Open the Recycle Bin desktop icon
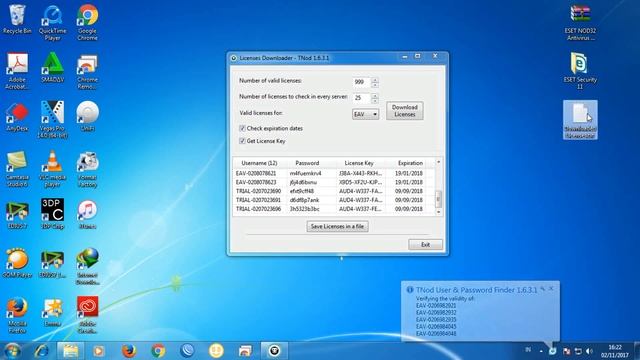Screen dimensions: 640x360 (x=17, y=19)
